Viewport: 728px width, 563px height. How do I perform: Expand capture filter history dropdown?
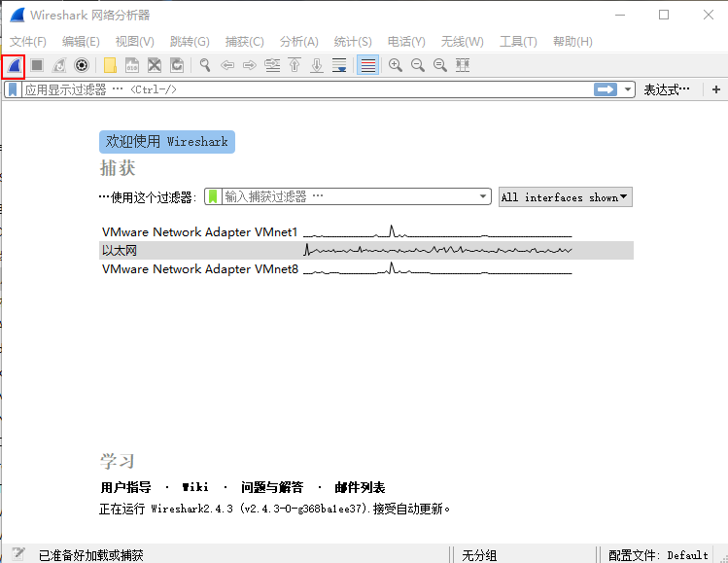[x=483, y=196]
